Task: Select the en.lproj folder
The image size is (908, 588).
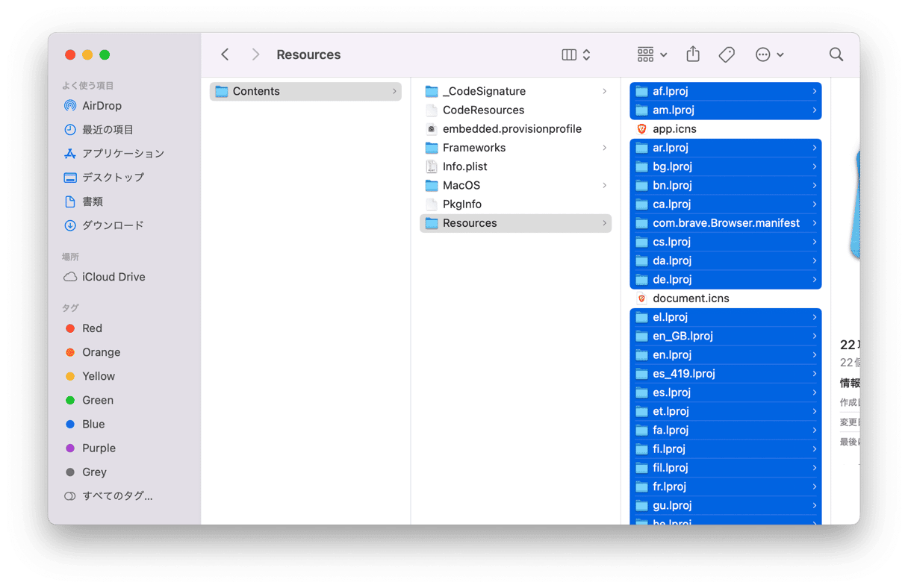Action: point(726,354)
